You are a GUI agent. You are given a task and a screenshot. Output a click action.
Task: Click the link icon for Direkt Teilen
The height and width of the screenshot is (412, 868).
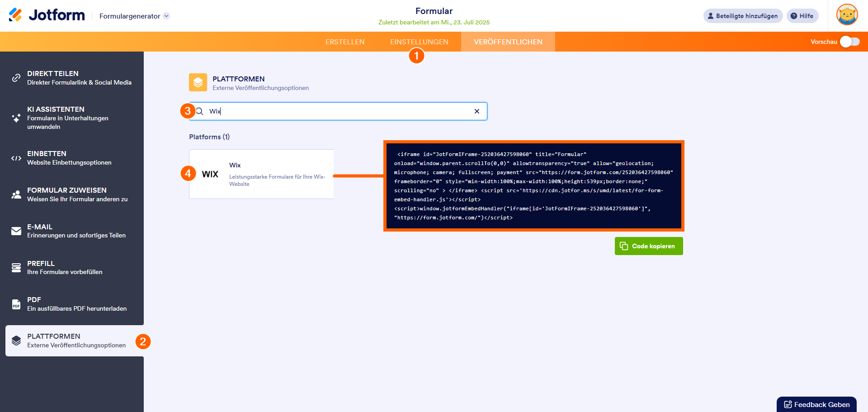16,78
